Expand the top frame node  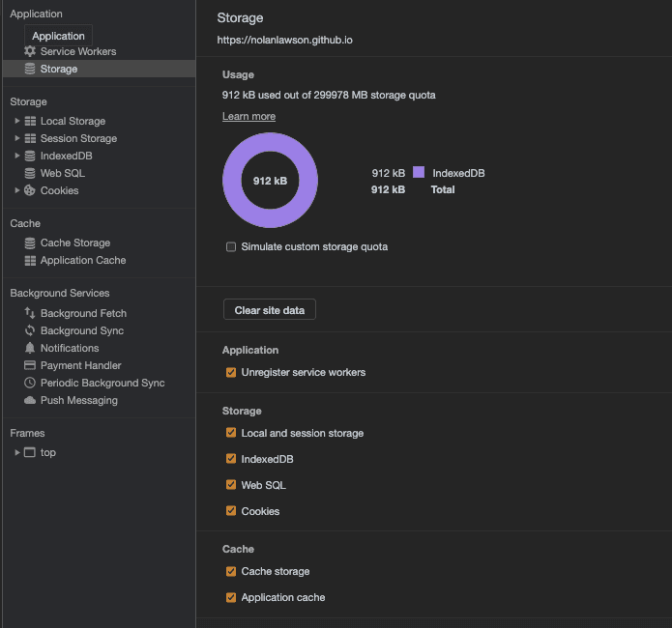(x=17, y=452)
